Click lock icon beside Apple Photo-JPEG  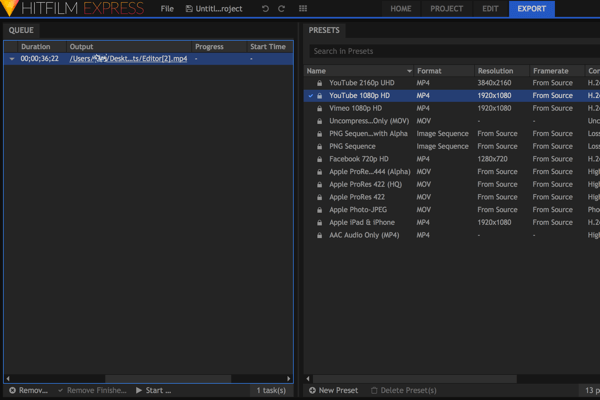(x=319, y=210)
